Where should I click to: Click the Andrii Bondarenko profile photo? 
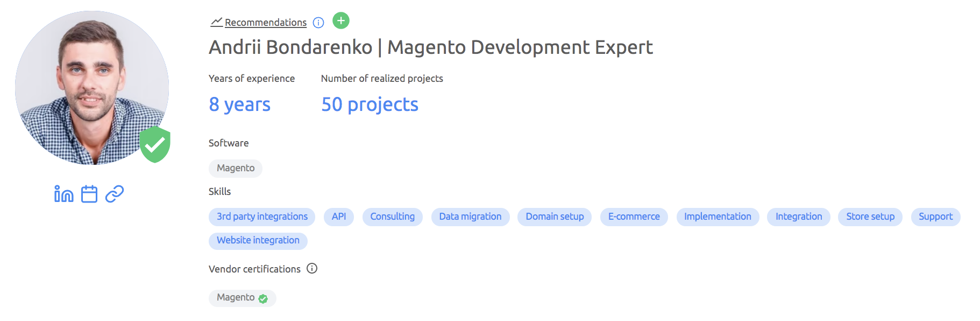[91, 88]
